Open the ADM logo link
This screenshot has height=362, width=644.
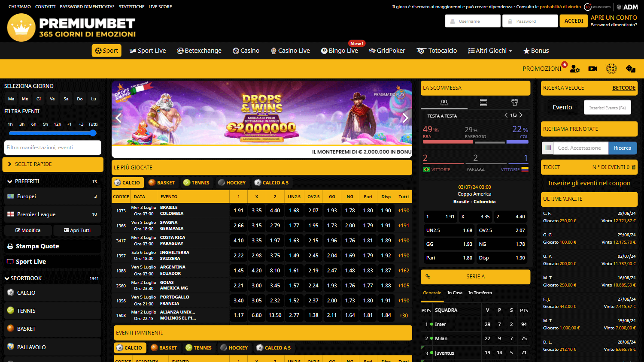[627, 7]
